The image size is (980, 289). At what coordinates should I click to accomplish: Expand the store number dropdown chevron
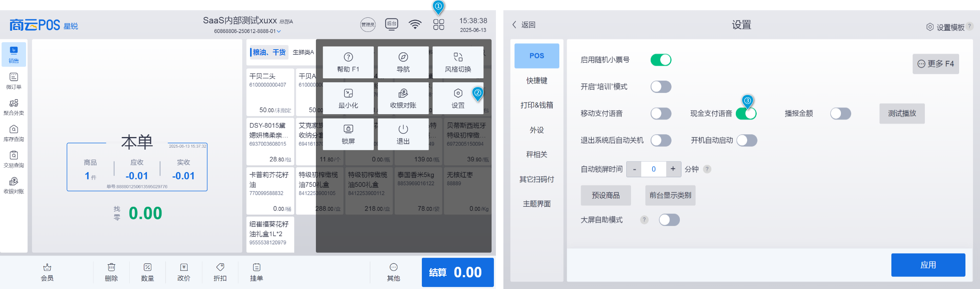tap(279, 31)
